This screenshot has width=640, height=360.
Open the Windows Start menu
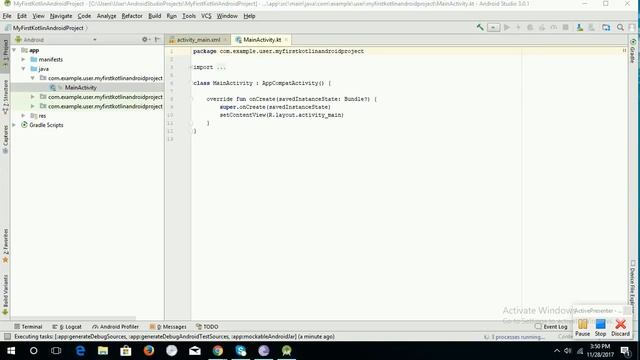(11, 351)
